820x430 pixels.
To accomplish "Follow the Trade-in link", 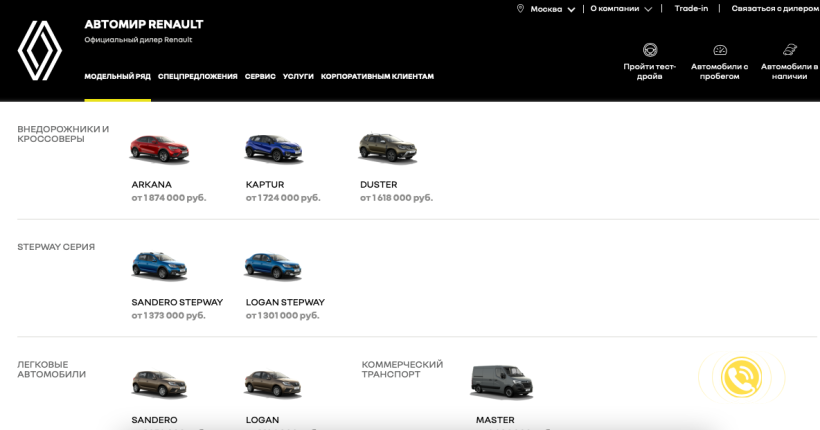I will click(691, 8).
